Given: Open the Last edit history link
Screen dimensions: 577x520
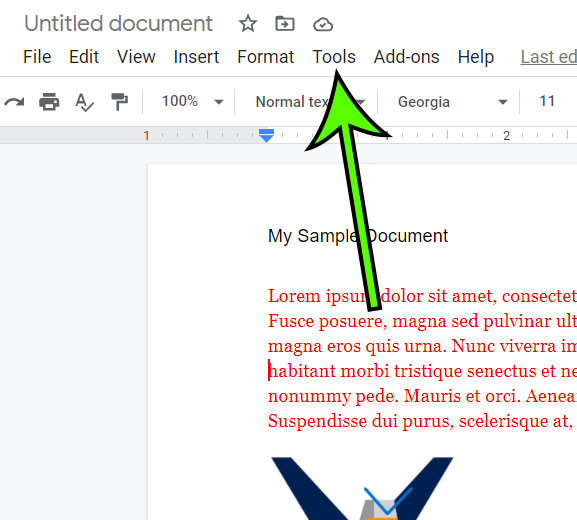Looking at the screenshot, I should tap(549, 57).
